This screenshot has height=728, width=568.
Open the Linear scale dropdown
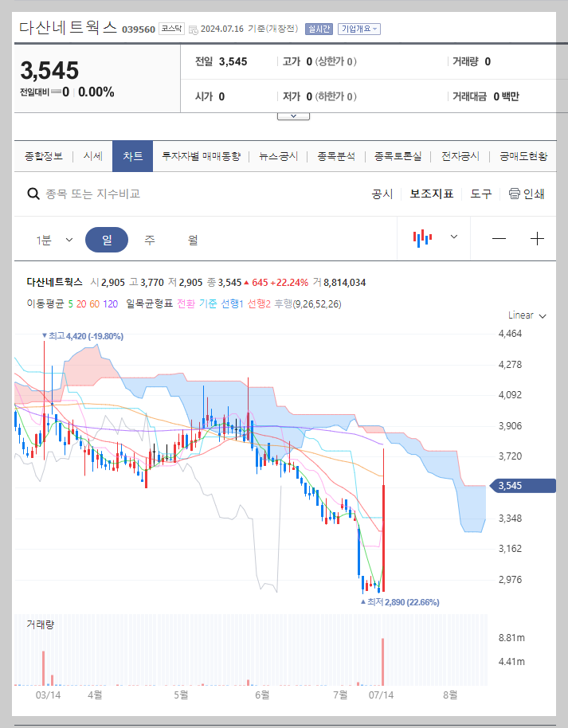coord(526,315)
